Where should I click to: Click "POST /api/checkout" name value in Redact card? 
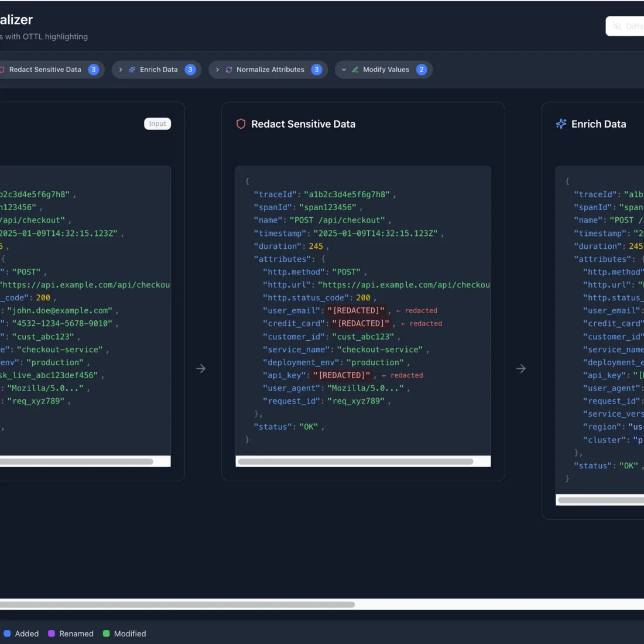[337, 220]
